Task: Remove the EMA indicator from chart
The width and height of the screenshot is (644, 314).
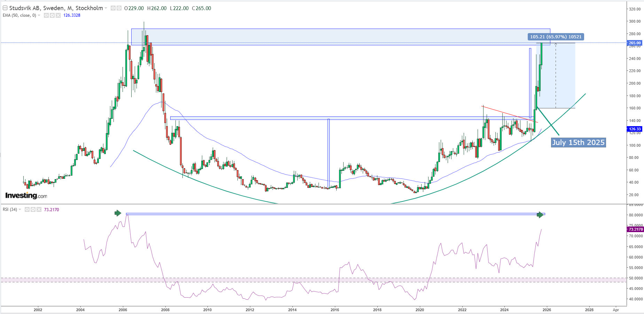Action: (x=58, y=15)
